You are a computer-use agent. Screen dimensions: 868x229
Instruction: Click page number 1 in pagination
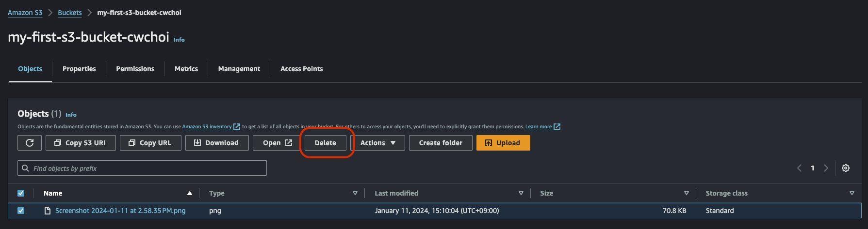click(813, 168)
